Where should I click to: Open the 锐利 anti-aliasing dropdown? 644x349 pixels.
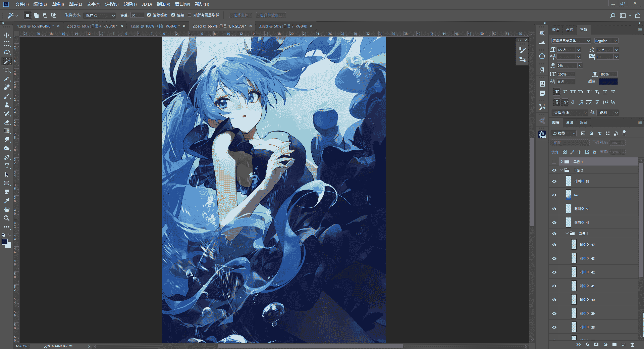point(608,112)
